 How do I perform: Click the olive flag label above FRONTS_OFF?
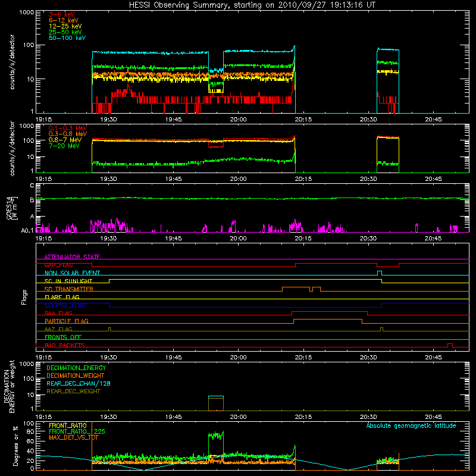coord(58,329)
